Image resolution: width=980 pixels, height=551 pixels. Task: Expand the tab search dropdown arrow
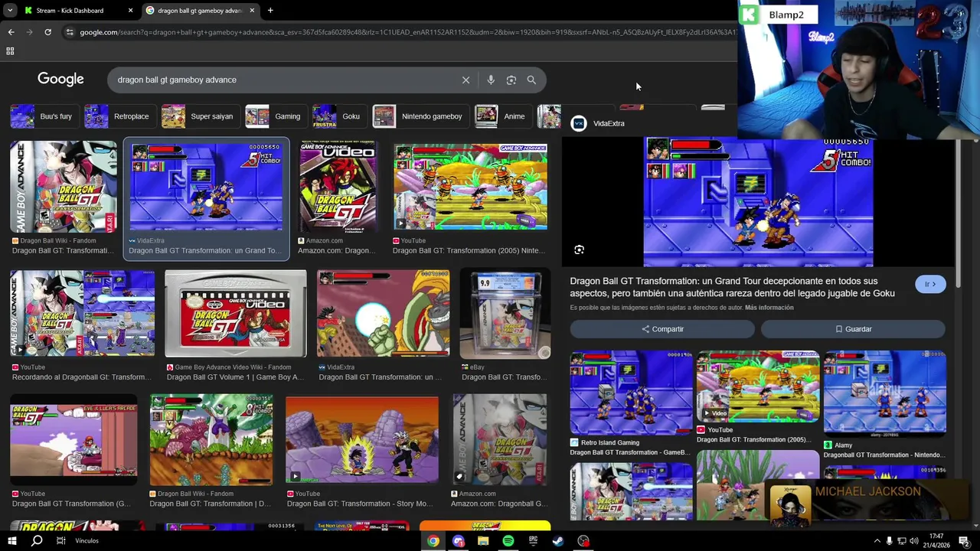tap(10, 11)
